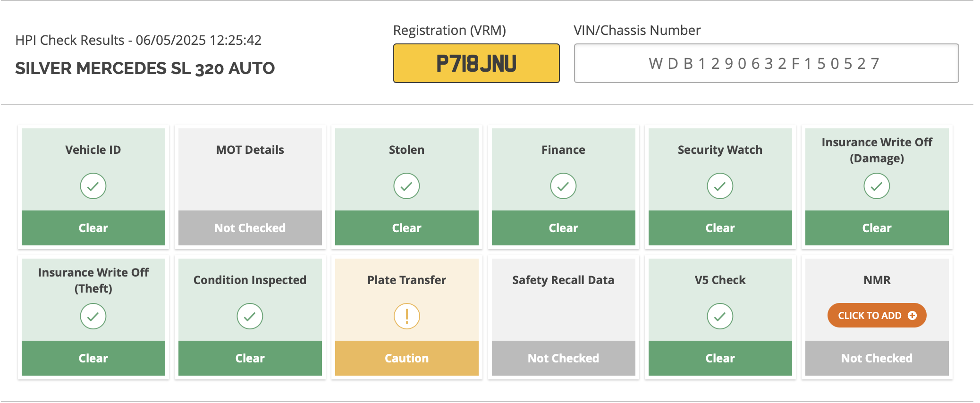Click the Plate Transfer caution exclamation icon
This screenshot has height=403, width=980.
[406, 316]
